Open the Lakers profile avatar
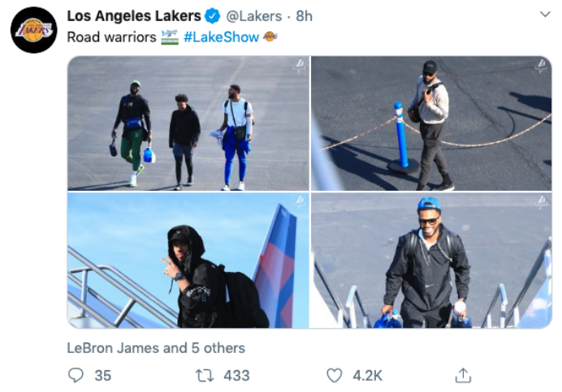 tap(33, 30)
